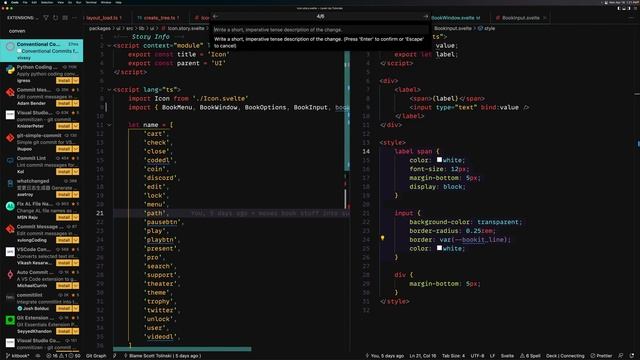The width and height of the screenshot is (640, 360).
Task: Click 'Ln 21, Col 16' in the status bar
Action: pyautogui.click(x=422, y=356)
